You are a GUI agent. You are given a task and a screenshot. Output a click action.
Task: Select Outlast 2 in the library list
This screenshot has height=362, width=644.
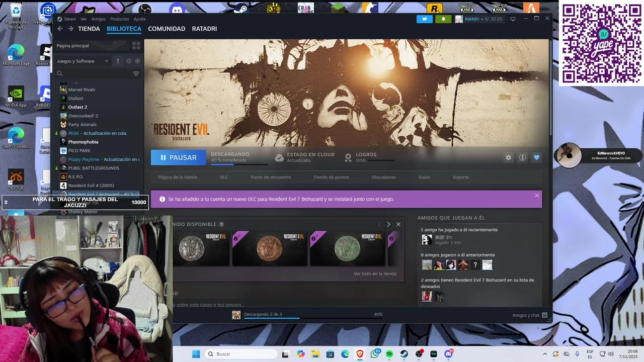pyautogui.click(x=77, y=107)
